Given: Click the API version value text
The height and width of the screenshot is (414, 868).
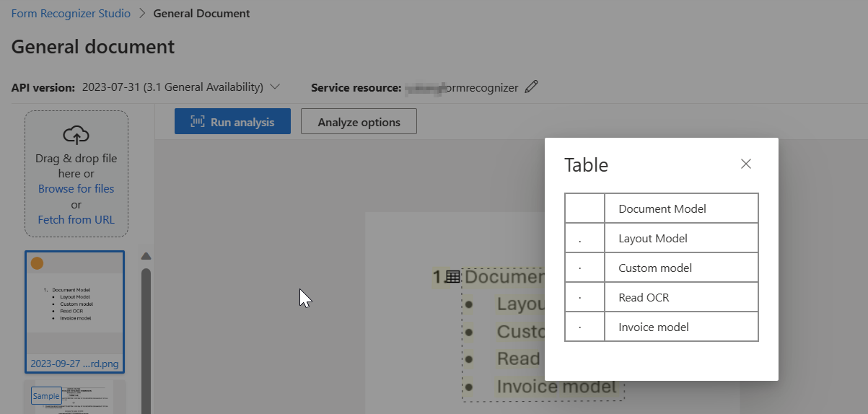Looking at the screenshot, I should point(172,87).
